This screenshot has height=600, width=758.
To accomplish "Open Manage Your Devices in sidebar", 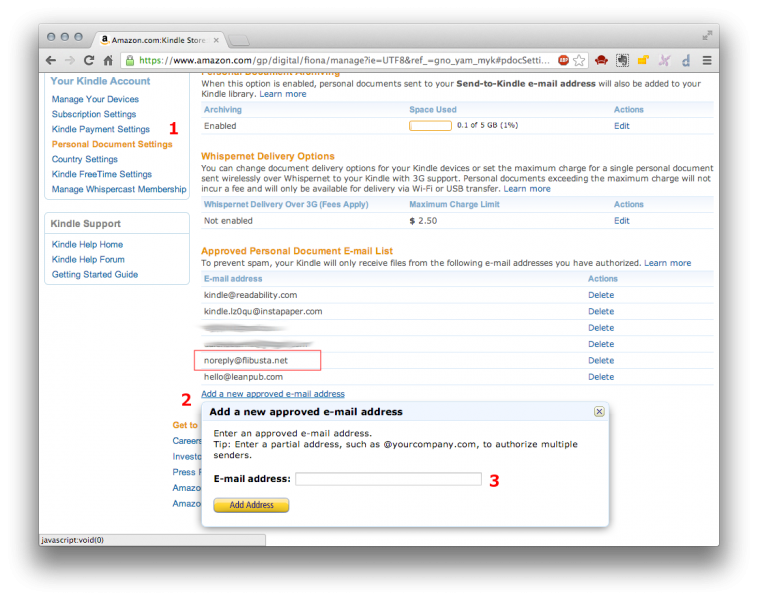I will pyautogui.click(x=95, y=99).
